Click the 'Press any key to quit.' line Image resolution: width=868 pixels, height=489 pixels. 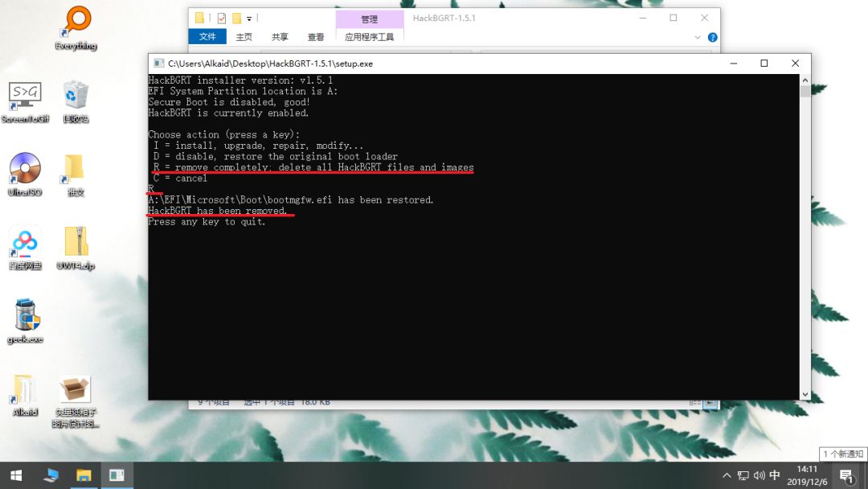[207, 221]
